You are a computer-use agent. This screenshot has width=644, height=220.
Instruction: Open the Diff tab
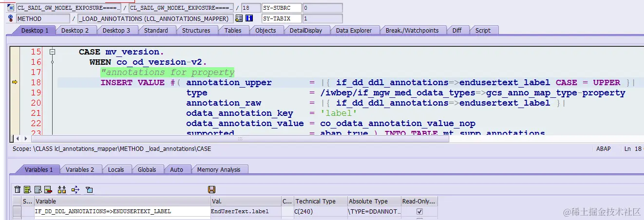[457, 30]
